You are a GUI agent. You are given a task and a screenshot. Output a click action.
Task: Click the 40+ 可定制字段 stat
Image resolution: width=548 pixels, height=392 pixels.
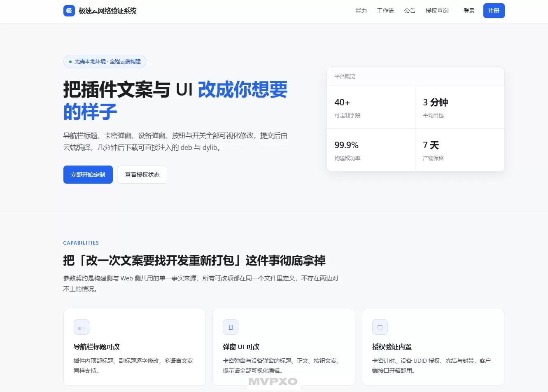click(371, 107)
